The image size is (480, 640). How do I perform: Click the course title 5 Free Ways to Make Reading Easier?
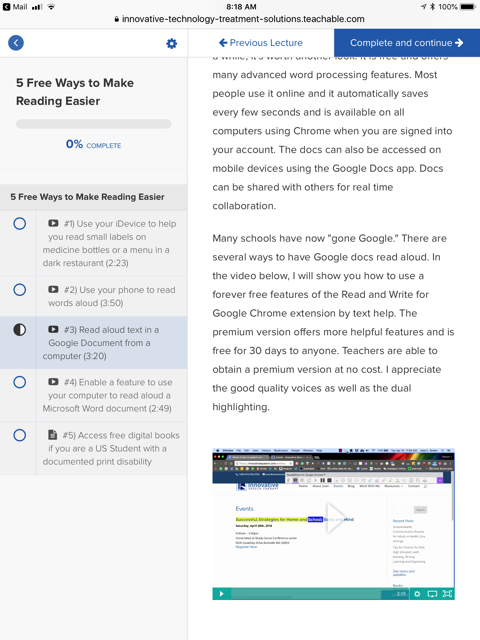(x=75, y=92)
